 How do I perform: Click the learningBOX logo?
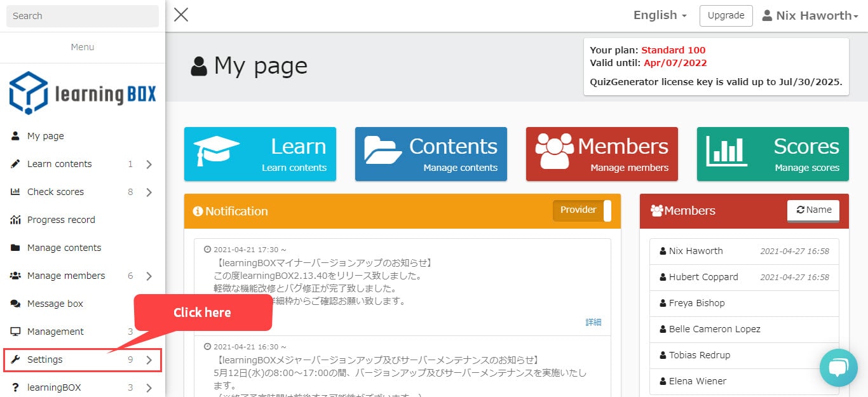pyautogui.click(x=83, y=93)
